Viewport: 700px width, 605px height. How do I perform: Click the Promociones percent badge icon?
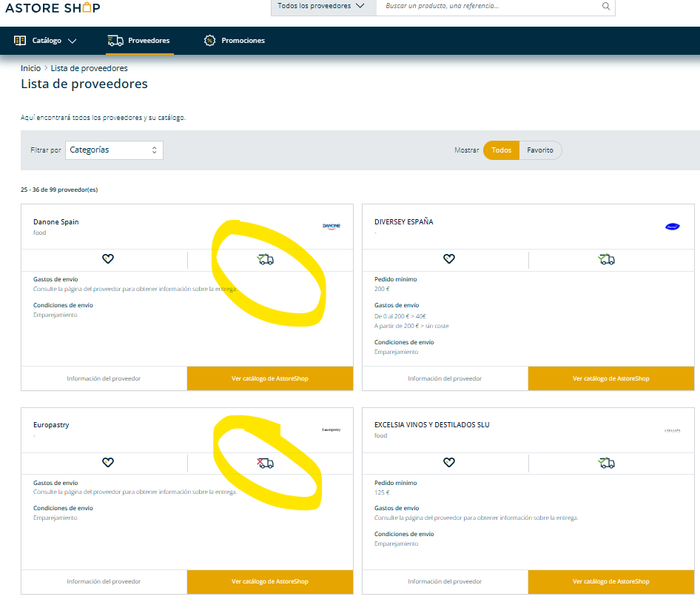209,41
